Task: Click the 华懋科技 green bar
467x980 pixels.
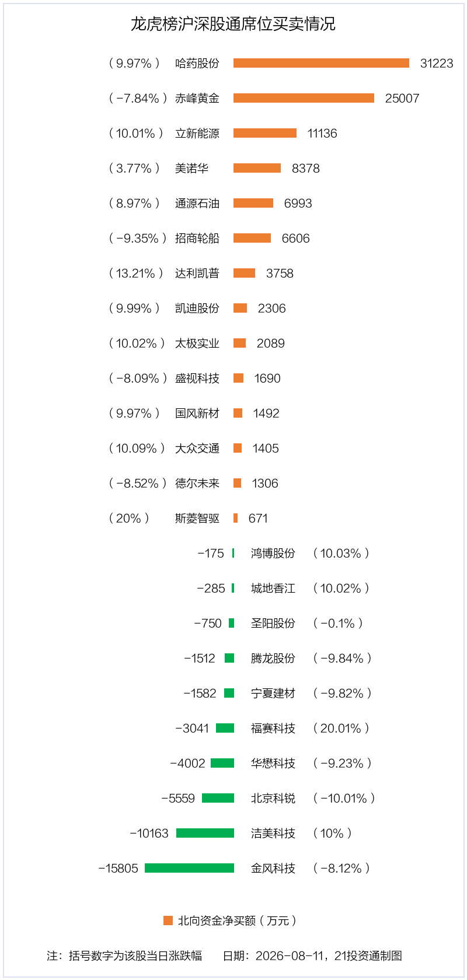Action: point(222,763)
